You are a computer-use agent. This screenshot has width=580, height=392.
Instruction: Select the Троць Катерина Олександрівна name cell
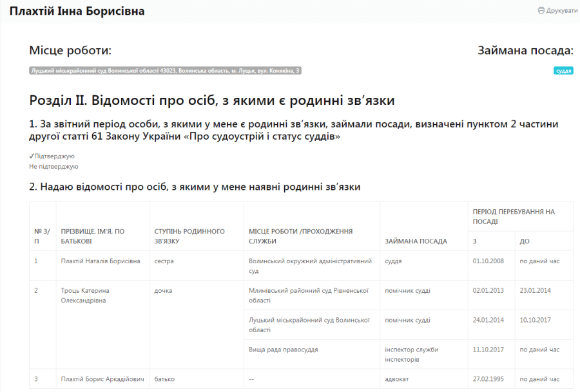pos(85,295)
